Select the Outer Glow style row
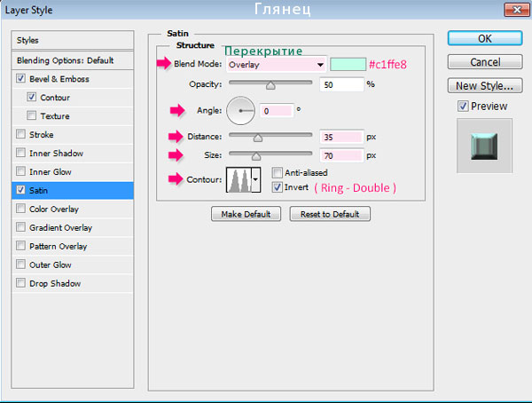Image resolution: width=532 pixels, height=403 pixels. [73, 265]
